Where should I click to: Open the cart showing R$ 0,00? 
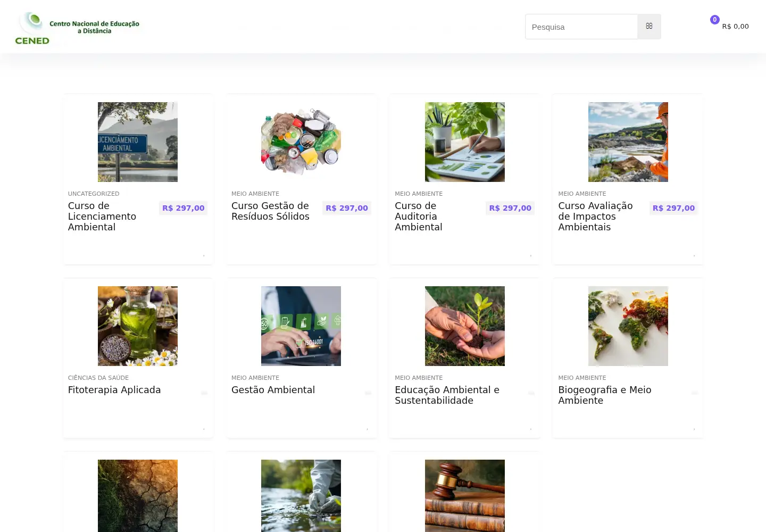click(730, 24)
